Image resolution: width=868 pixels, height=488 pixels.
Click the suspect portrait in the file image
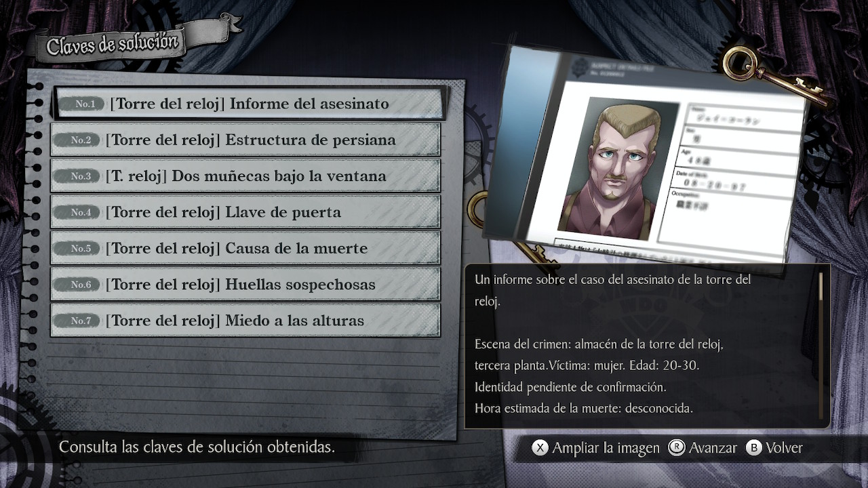[617, 167]
